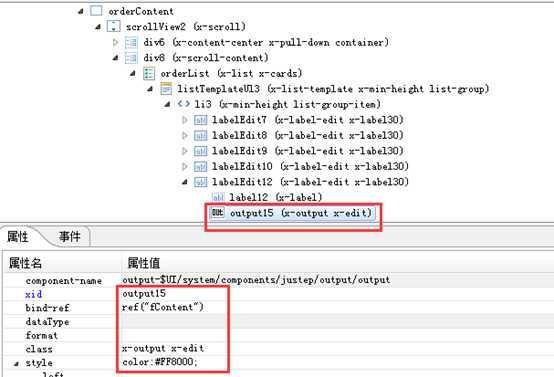Edit the class value x-output x-edit
554x377 pixels.
point(163,348)
